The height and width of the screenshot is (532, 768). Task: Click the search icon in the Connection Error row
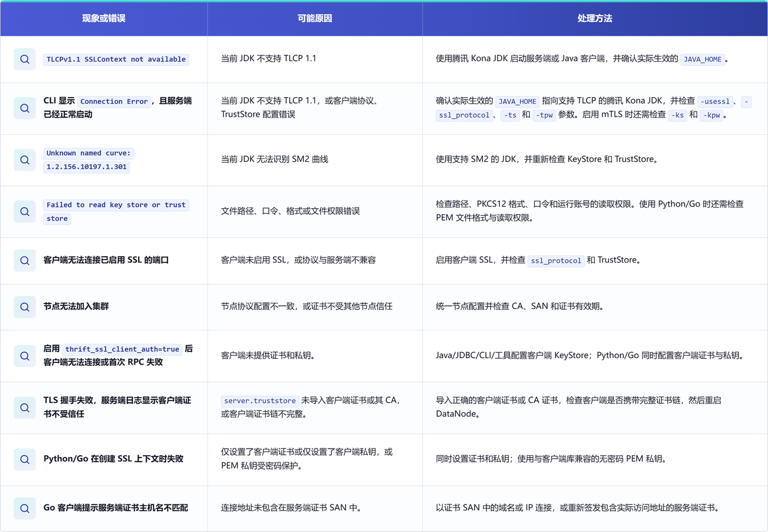[x=25, y=108]
